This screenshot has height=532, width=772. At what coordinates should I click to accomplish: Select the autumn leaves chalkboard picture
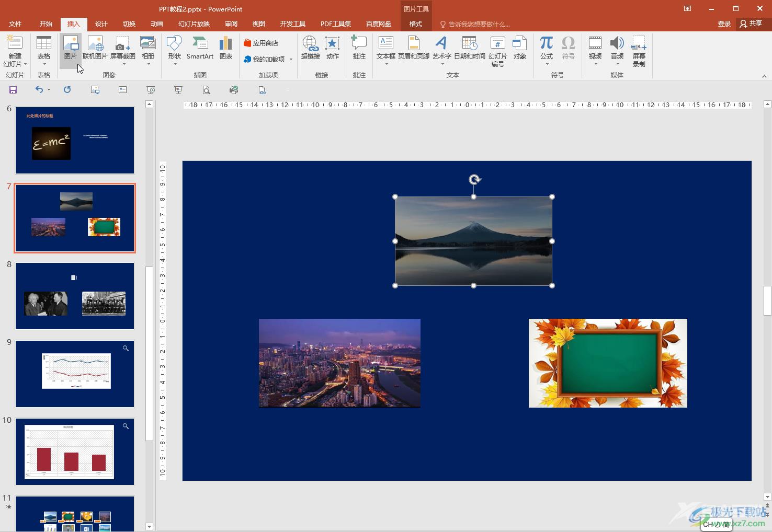[608, 363]
